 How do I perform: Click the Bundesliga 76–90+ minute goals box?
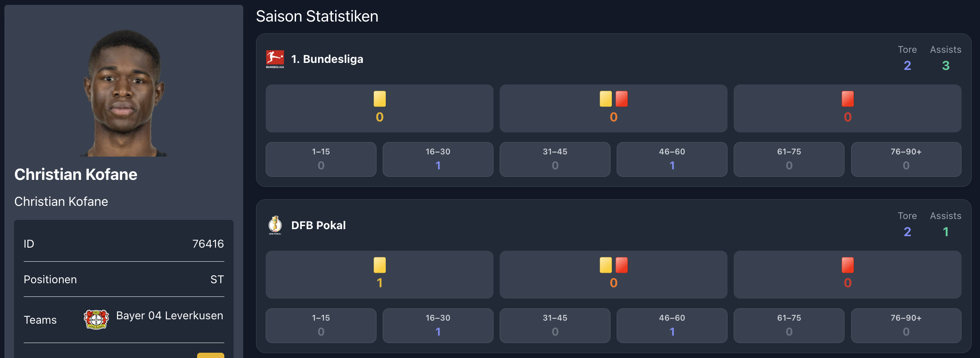pyautogui.click(x=906, y=159)
